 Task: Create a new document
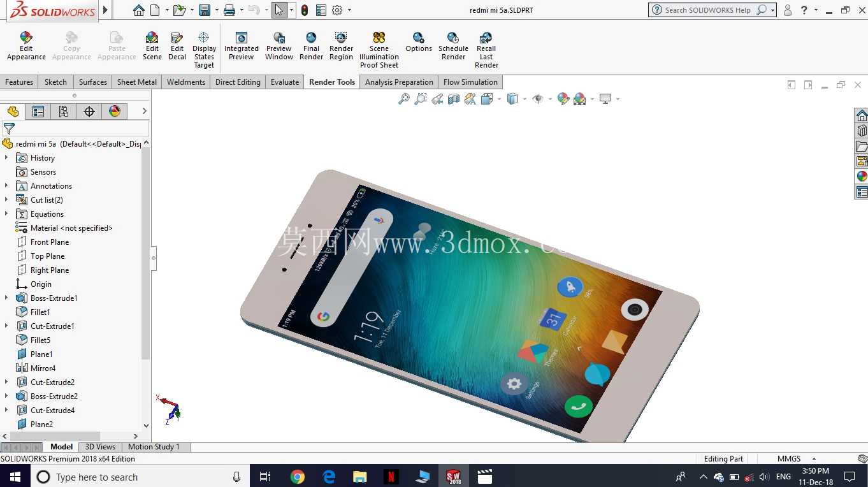(x=156, y=10)
